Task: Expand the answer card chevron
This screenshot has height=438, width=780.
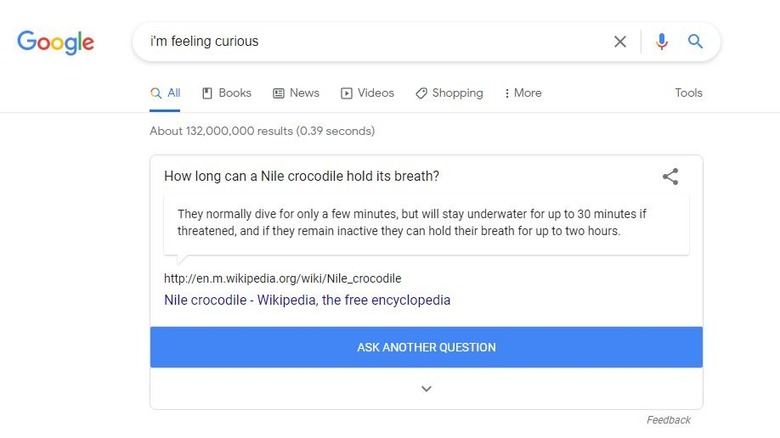Action: tap(426, 388)
